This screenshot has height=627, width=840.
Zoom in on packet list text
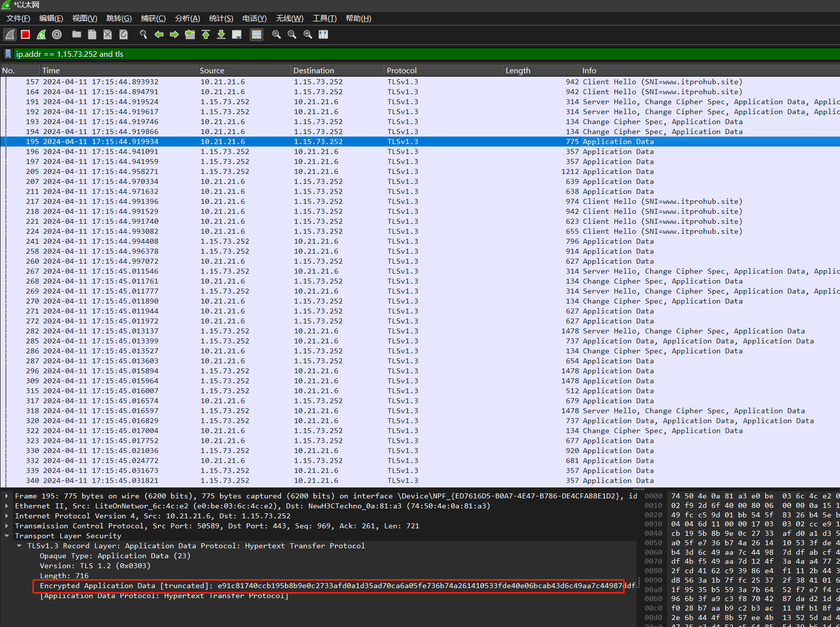tap(277, 34)
